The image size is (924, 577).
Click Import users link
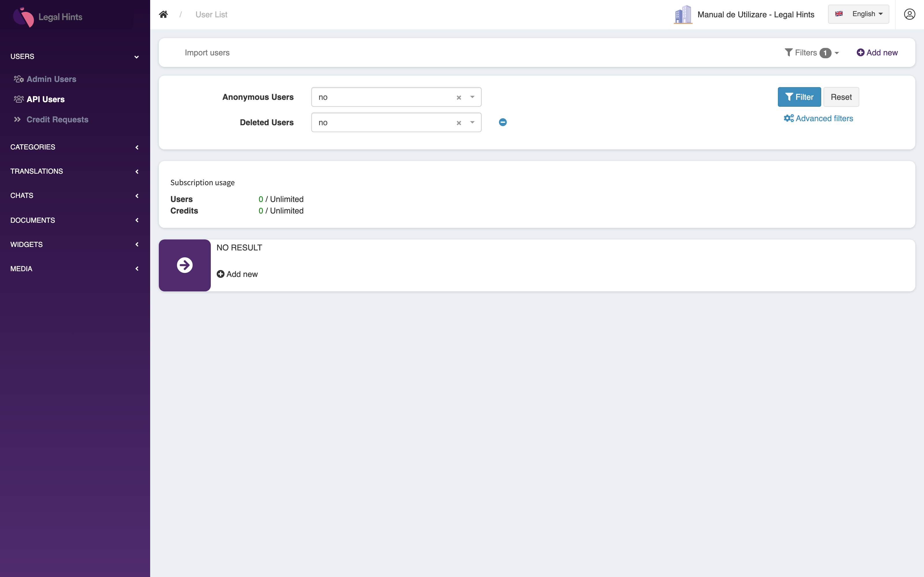[x=207, y=53]
